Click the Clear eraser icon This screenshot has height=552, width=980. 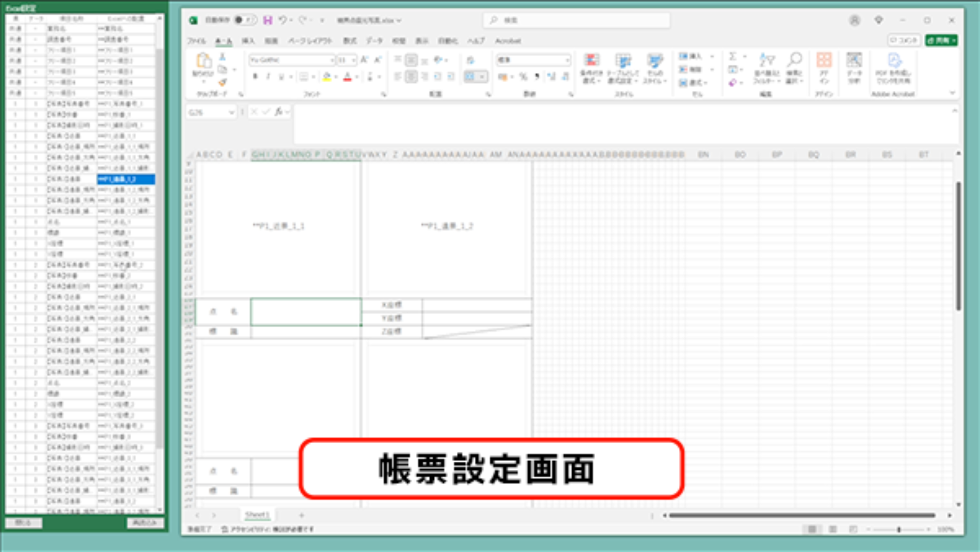(x=733, y=83)
